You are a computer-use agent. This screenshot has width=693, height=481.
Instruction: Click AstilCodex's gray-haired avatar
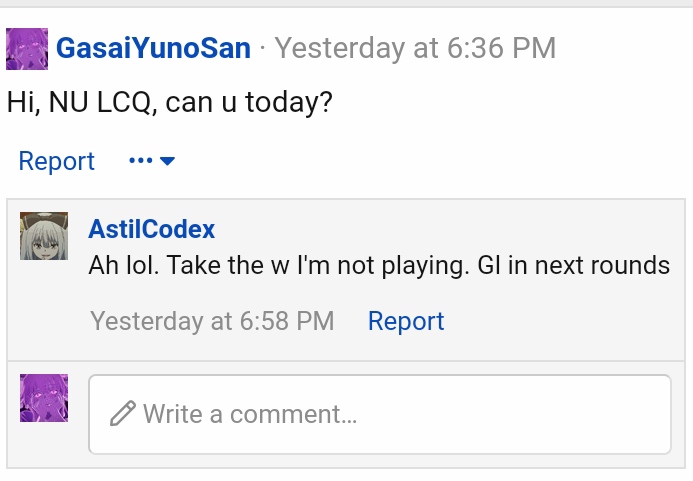pos(44,236)
